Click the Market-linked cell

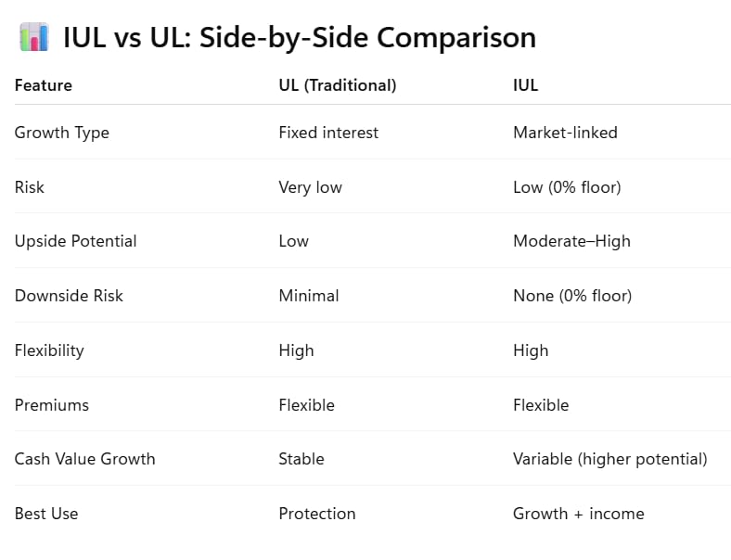pyautogui.click(x=565, y=133)
